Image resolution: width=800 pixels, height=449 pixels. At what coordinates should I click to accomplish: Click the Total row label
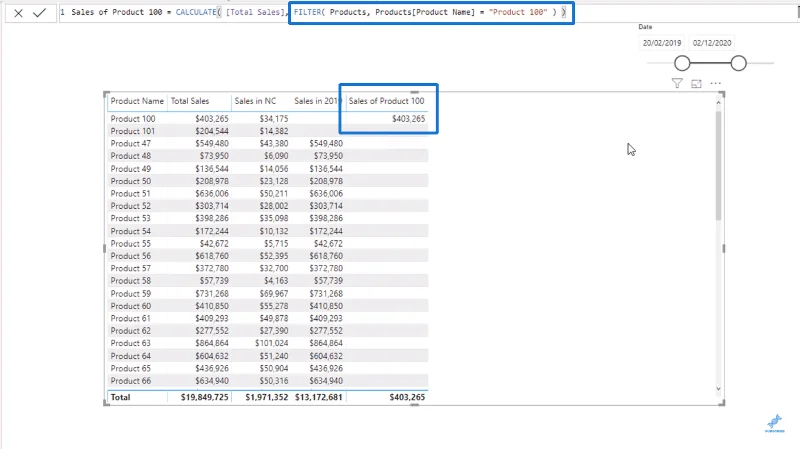tap(120, 397)
